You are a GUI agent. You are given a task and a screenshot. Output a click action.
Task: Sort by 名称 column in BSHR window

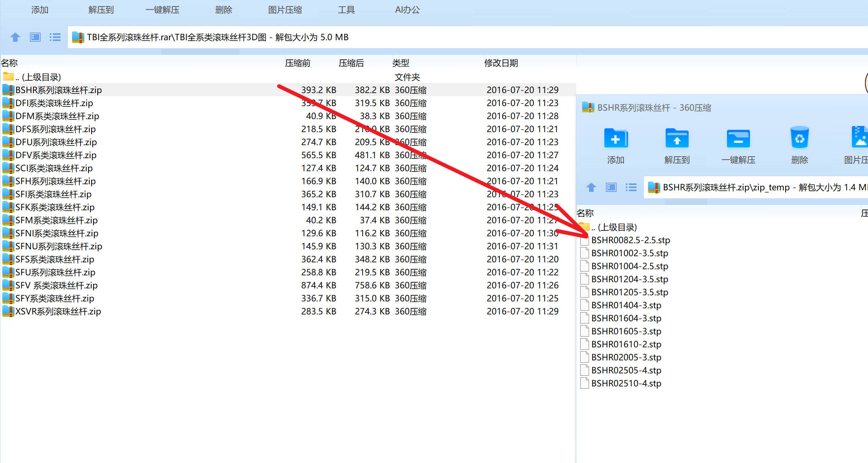(x=585, y=213)
